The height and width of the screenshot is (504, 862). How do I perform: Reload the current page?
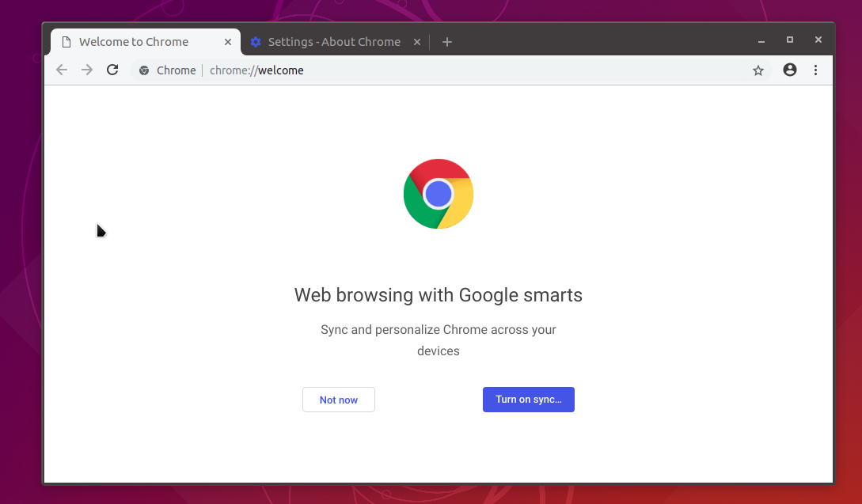pos(112,70)
